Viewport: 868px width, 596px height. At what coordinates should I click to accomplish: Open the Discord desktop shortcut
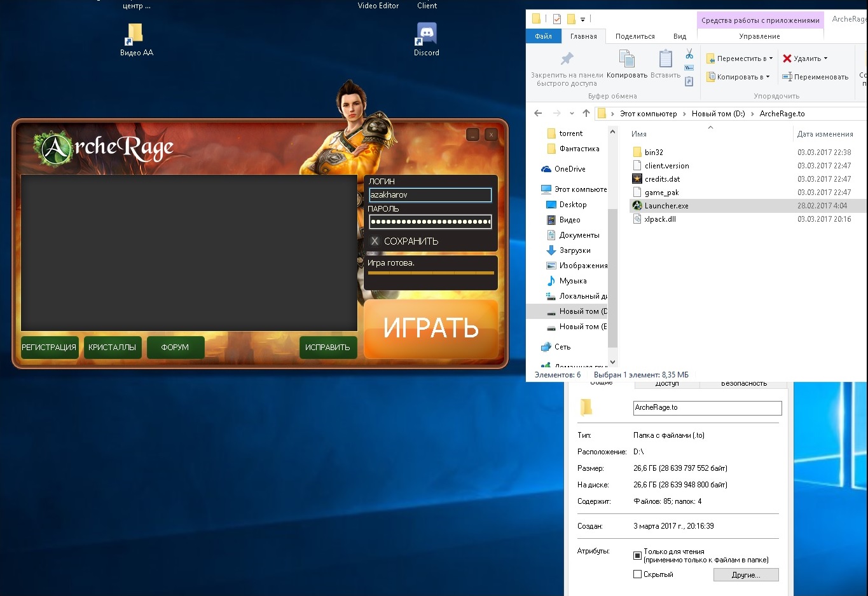click(x=427, y=39)
